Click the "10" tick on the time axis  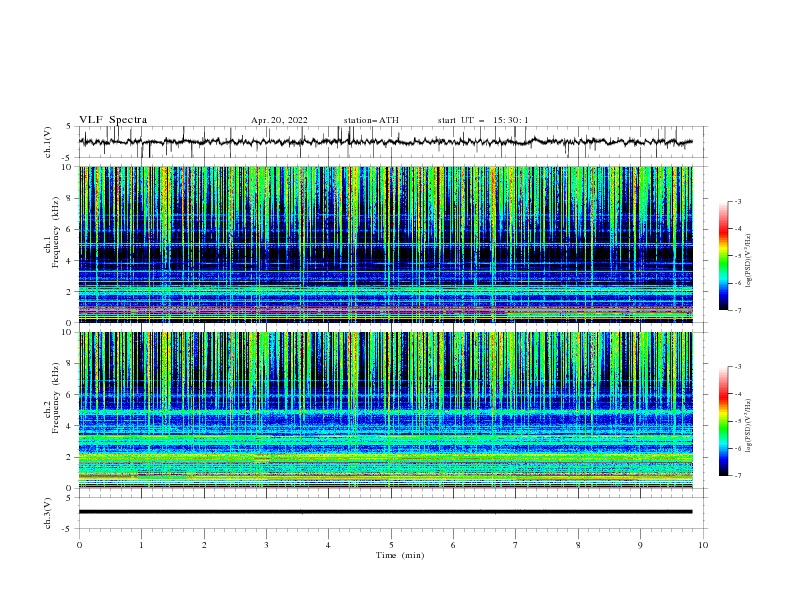click(703, 545)
